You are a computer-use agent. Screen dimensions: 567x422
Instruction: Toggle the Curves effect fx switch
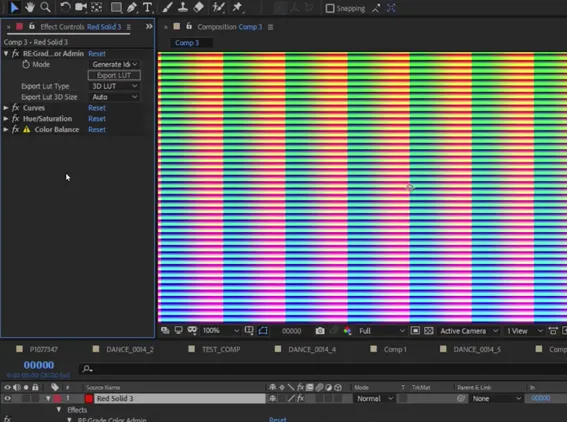(16, 108)
